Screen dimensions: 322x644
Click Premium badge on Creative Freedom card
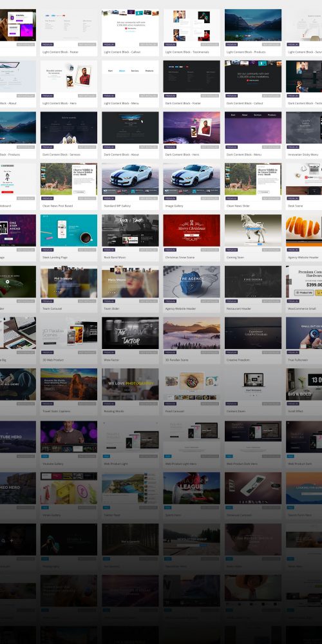click(x=232, y=352)
